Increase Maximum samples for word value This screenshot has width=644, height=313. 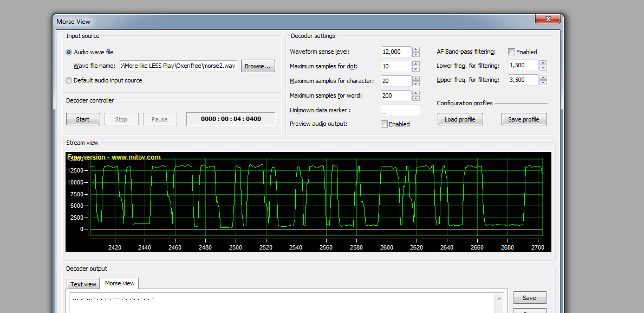click(415, 93)
